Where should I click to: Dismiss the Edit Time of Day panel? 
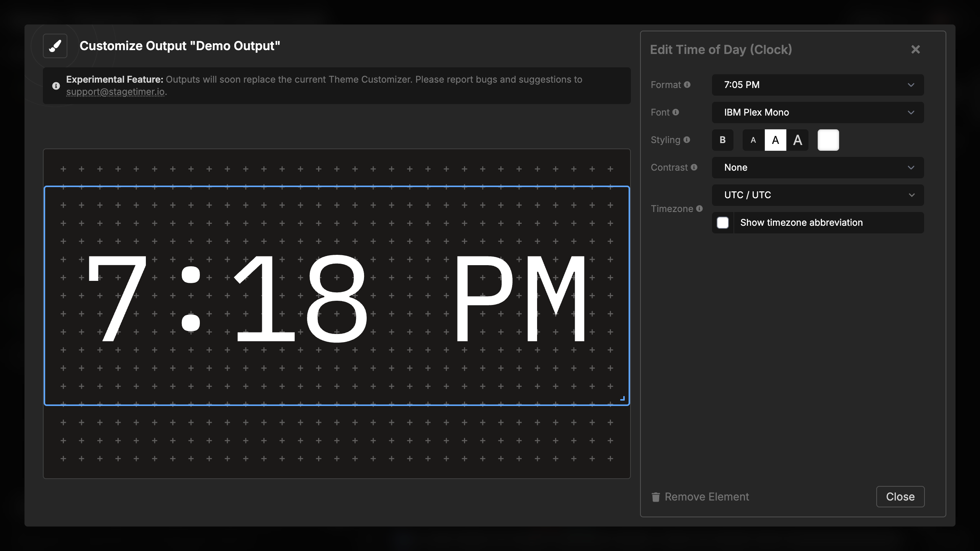(916, 49)
